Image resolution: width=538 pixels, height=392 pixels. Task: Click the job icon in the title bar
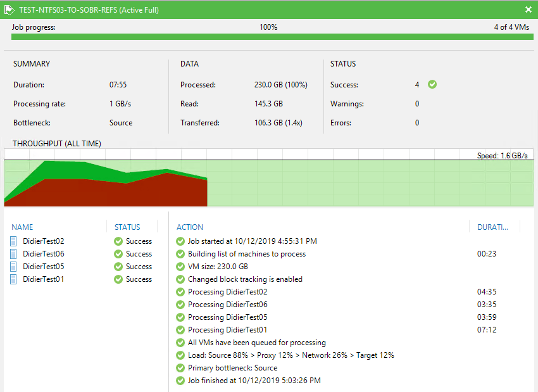(x=9, y=10)
